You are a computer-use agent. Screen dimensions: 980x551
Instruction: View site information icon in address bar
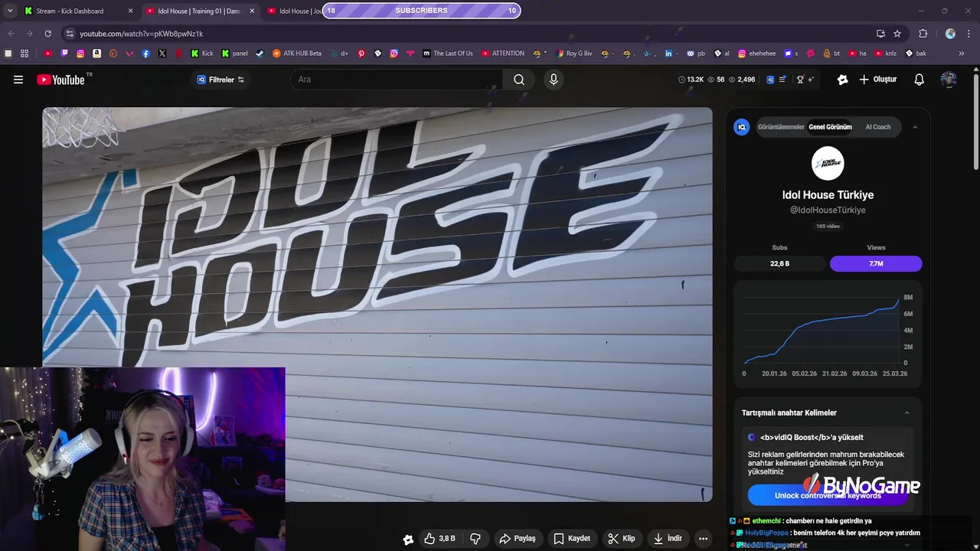pos(70,34)
